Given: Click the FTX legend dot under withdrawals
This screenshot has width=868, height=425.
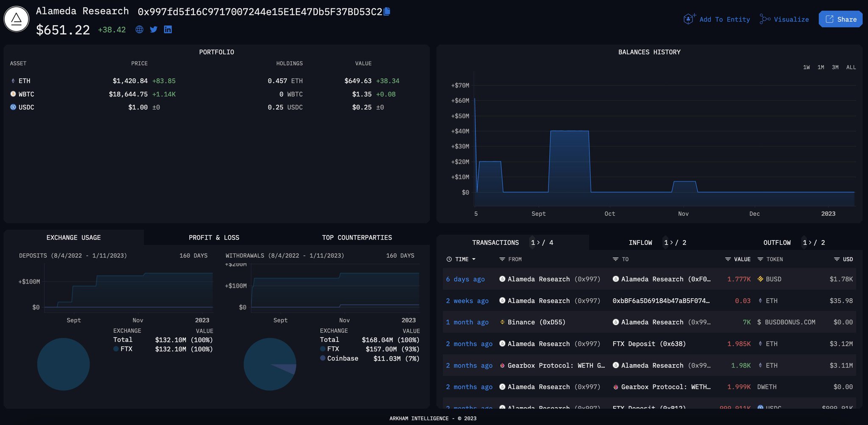Looking at the screenshot, I should click(323, 349).
